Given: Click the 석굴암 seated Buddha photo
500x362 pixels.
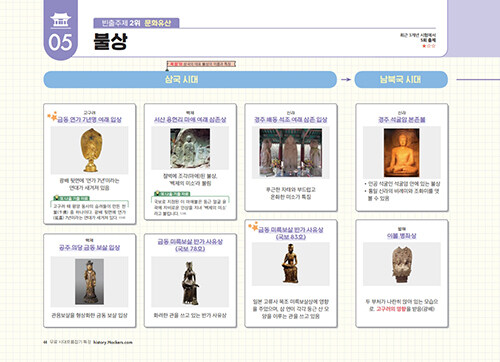Looking at the screenshot, I should click(401, 153).
